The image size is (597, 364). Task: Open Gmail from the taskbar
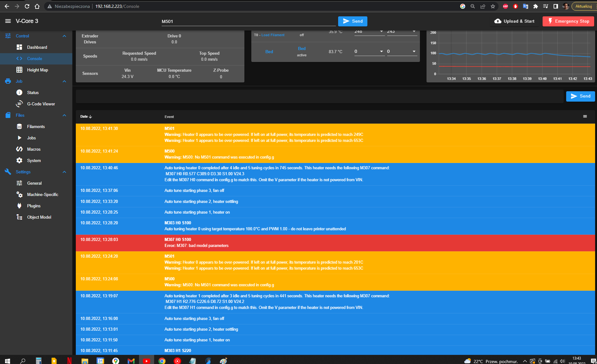pyautogui.click(x=131, y=361)
